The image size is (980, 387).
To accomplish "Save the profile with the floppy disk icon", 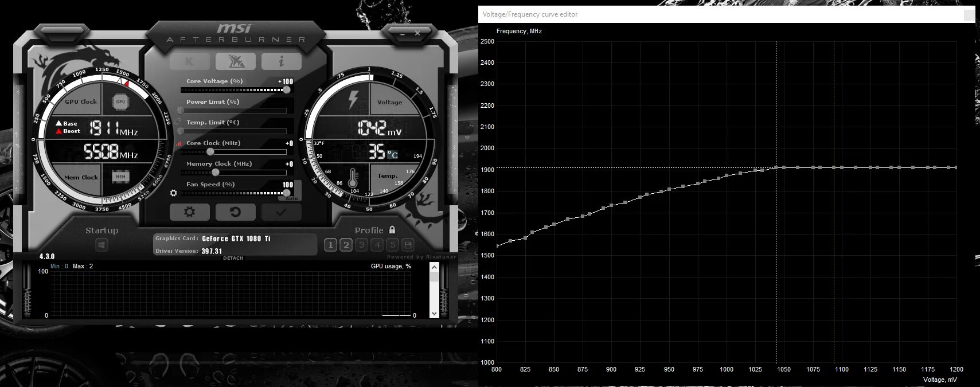I will click(x=408, y=245).
